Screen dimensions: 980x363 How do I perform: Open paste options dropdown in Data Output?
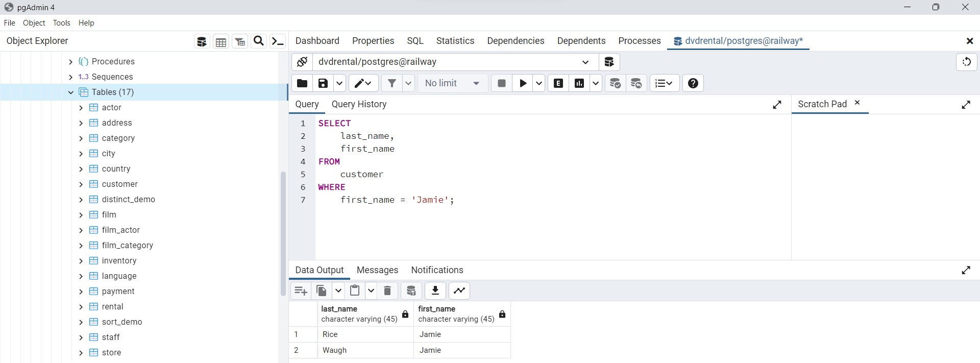coord(371,291)
